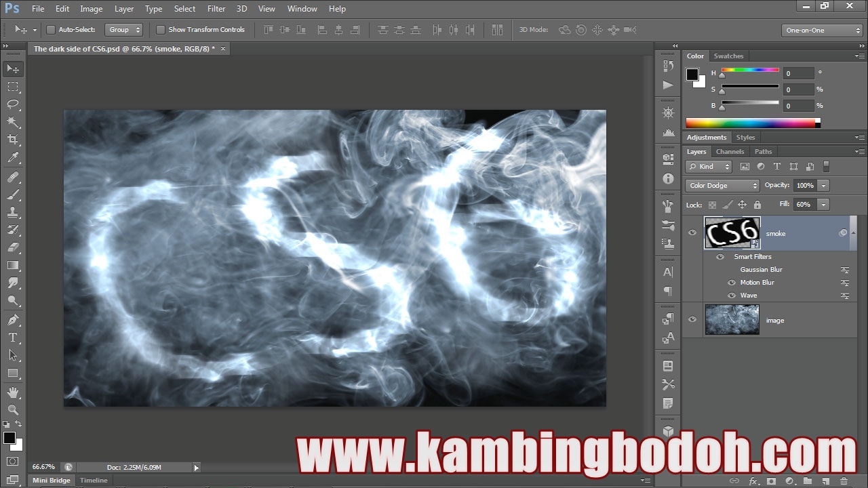Screen dimensions: 868x488
Task: Select the Hand tool
Action: pyautogui.click(x=13, y=392)
